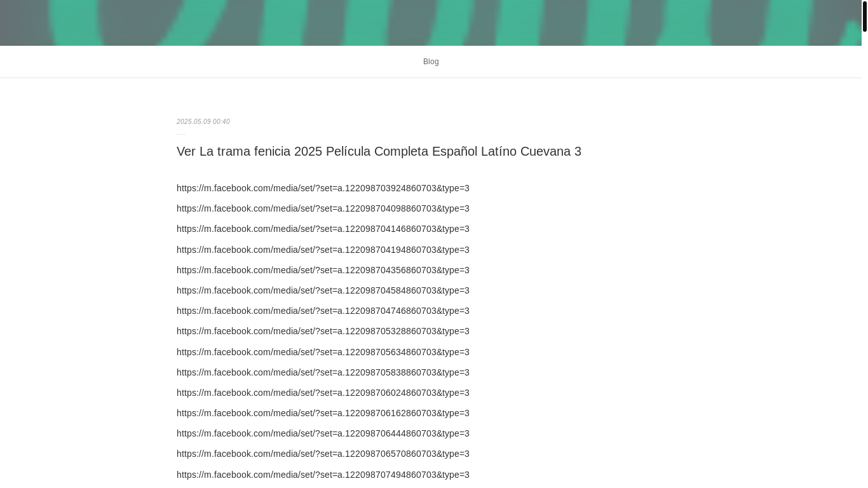The height and width of the screenshot is (488, 868).
Task: Open the Blog menu item
Action: tap(431, 62)
